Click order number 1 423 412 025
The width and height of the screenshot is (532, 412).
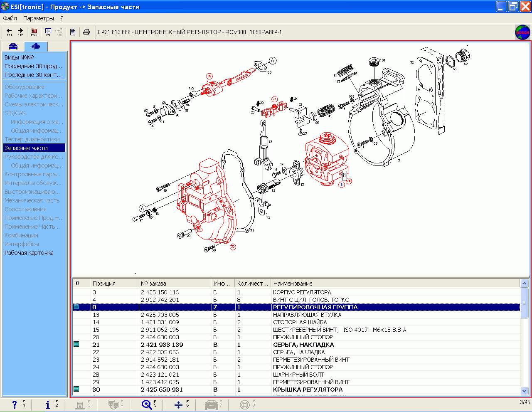pos(160,382)
